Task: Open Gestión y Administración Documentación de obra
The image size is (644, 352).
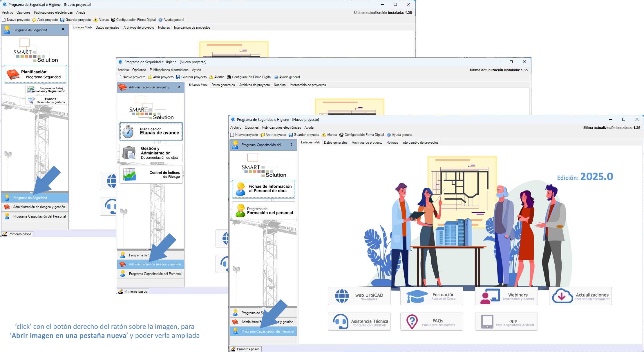Action: 151,153
